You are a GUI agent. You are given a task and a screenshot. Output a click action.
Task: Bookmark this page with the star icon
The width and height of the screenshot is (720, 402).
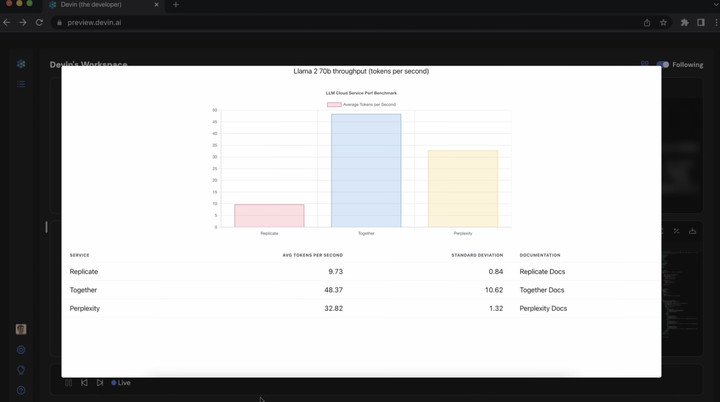(663, 22)
